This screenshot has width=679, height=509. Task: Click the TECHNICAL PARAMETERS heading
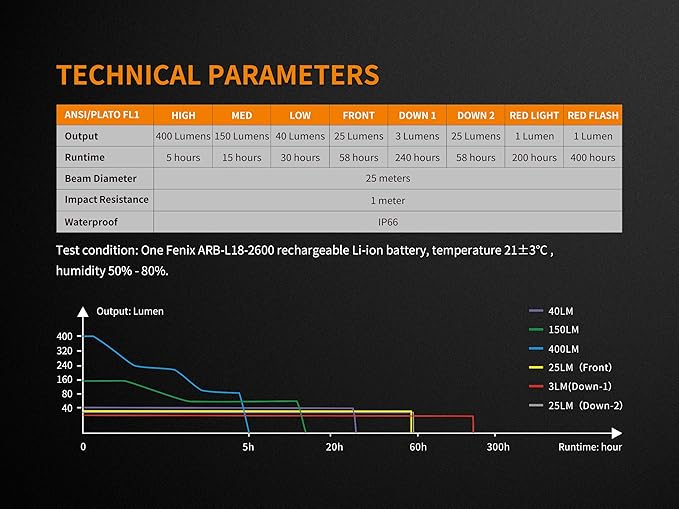point(217,75)
